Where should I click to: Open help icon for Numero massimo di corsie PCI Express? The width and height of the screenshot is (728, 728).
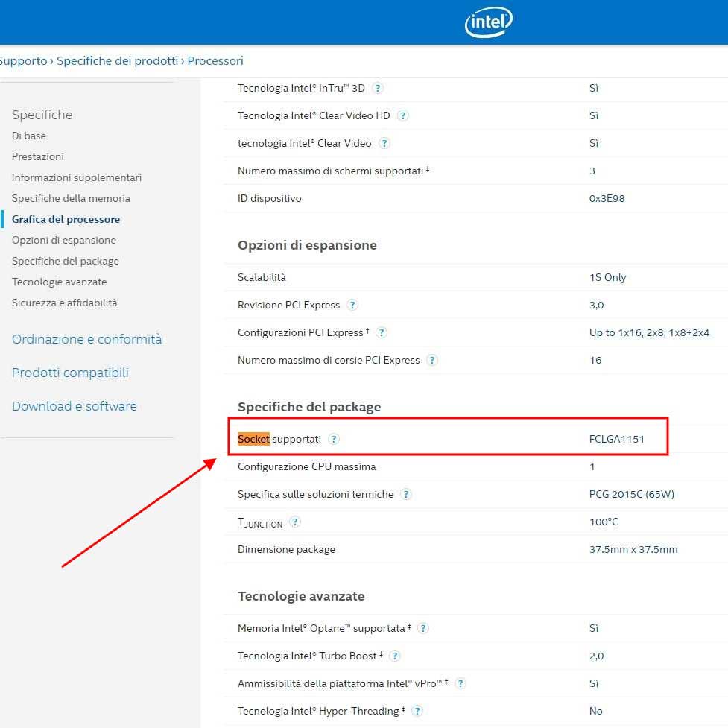pyautogui.click(x=431, y=361)
